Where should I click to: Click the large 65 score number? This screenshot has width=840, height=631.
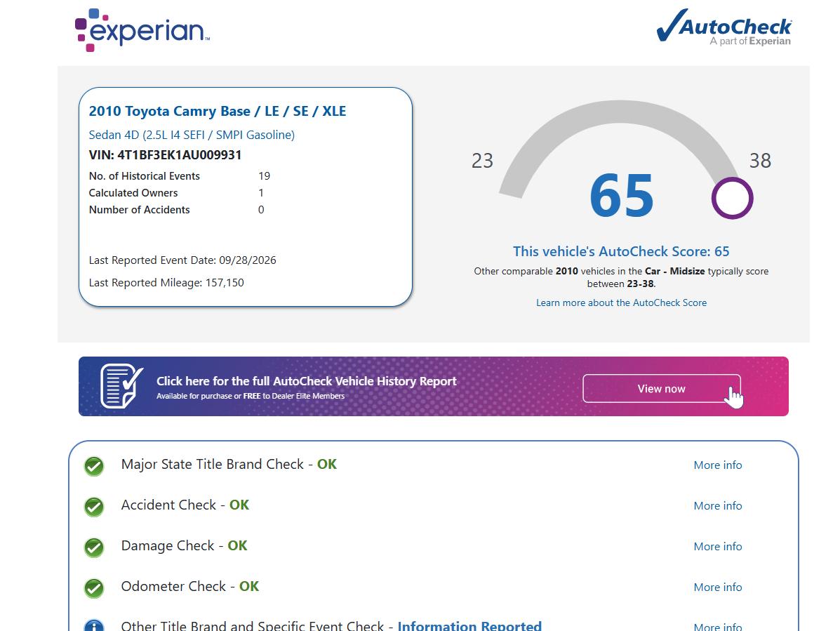click(x=622, y=196)
